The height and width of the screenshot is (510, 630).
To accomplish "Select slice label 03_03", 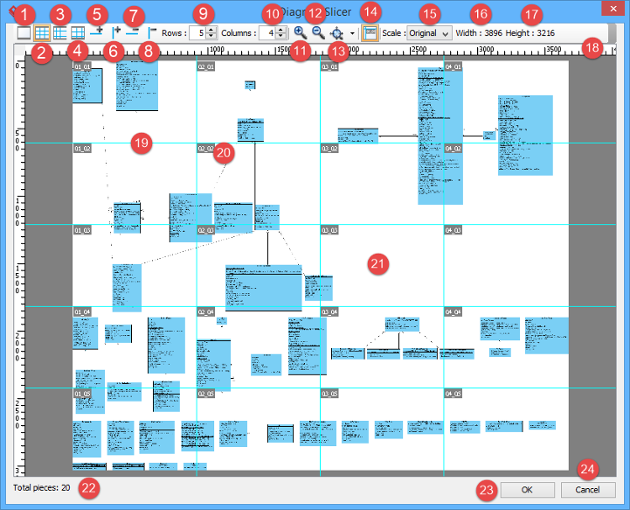I will (329, 230).
